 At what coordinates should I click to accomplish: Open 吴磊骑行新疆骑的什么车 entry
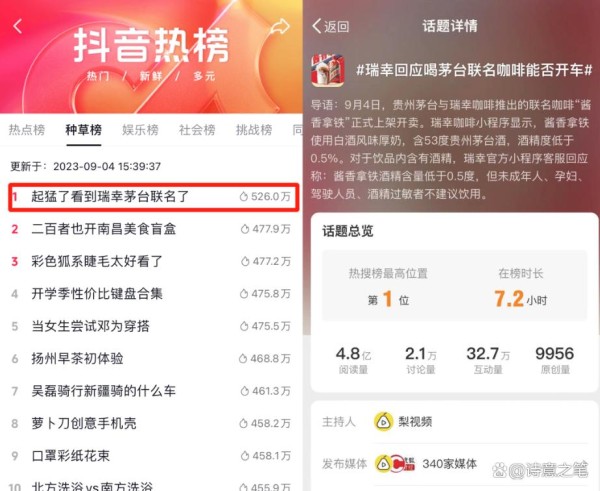151,391
